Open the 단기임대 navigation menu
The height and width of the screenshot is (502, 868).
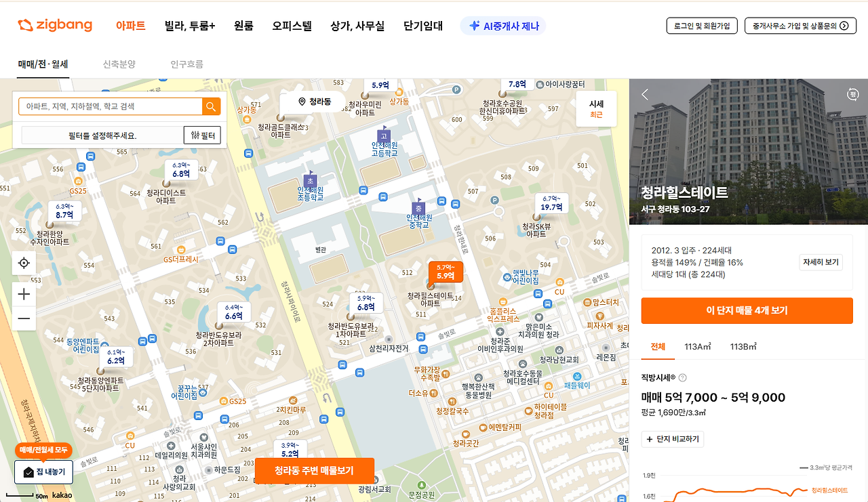pyautogui.click(x=423, y=26)
